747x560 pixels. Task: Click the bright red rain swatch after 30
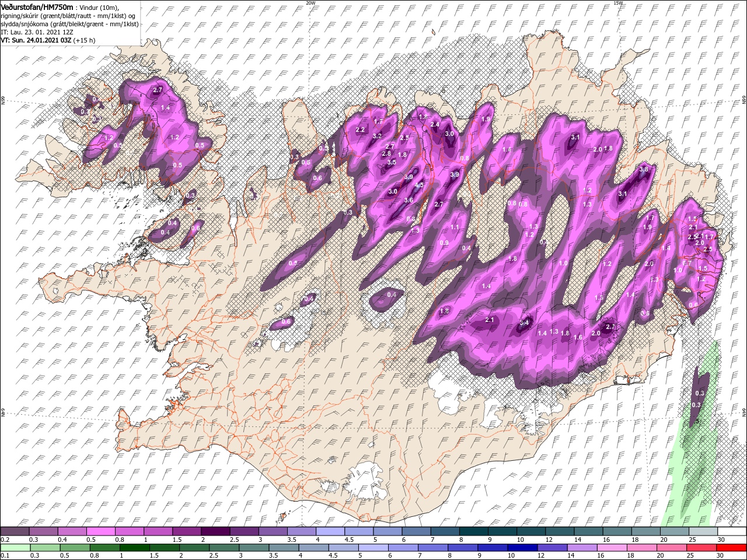click(731, 547)
